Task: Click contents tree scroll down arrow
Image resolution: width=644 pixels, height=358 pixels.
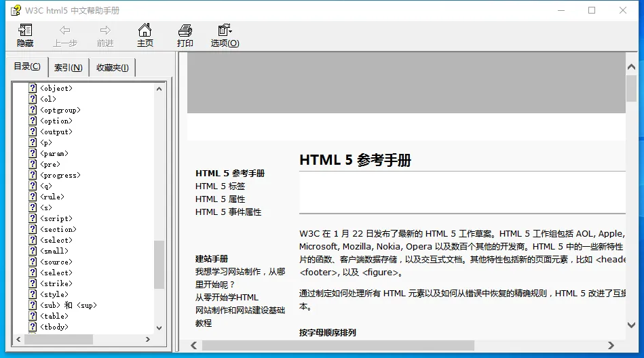Action: (159, 327)
